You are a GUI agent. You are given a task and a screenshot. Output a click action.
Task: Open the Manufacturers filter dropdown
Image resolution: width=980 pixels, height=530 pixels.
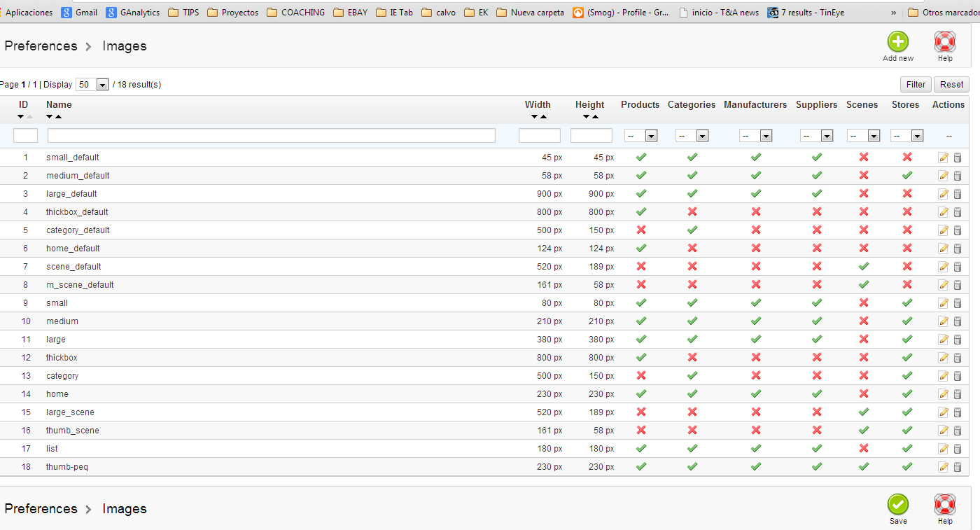tap(756, 136)
